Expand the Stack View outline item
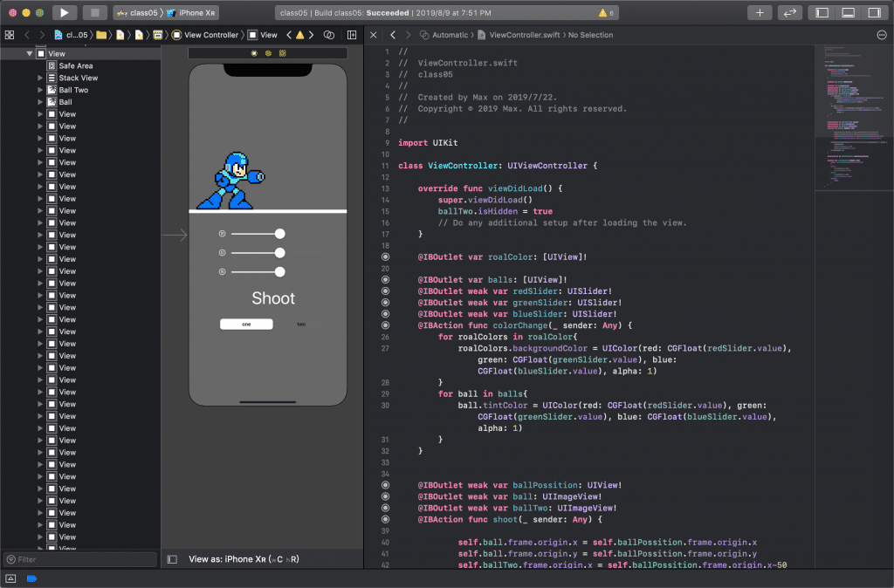 click(40, 78)
